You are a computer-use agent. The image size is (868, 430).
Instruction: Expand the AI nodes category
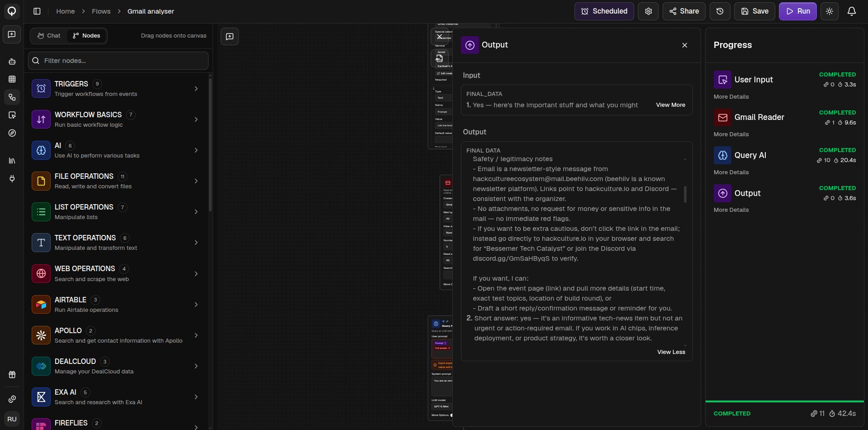click(196, 150)
